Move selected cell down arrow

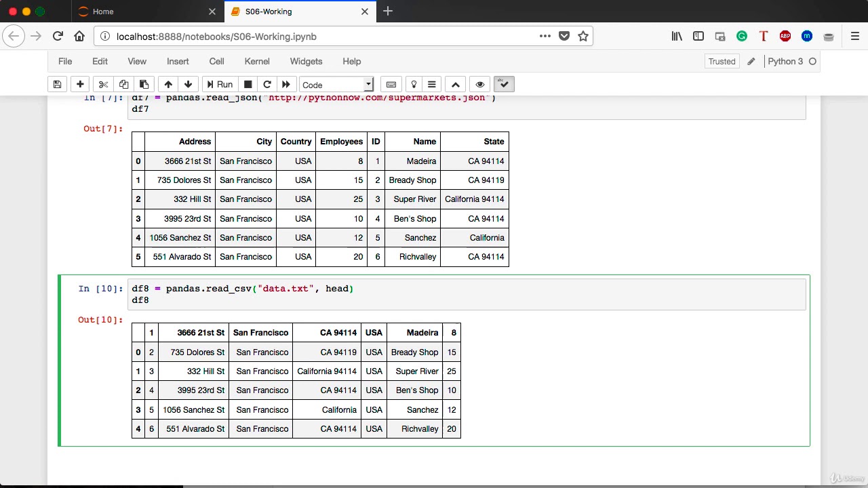[x=188, y=85]
